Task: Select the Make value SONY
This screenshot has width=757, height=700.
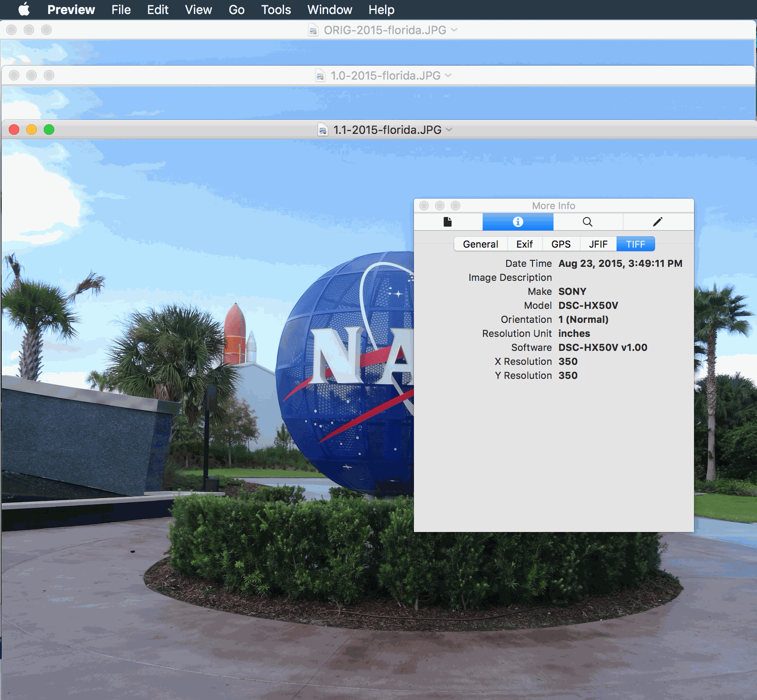Action: [572, 291]
